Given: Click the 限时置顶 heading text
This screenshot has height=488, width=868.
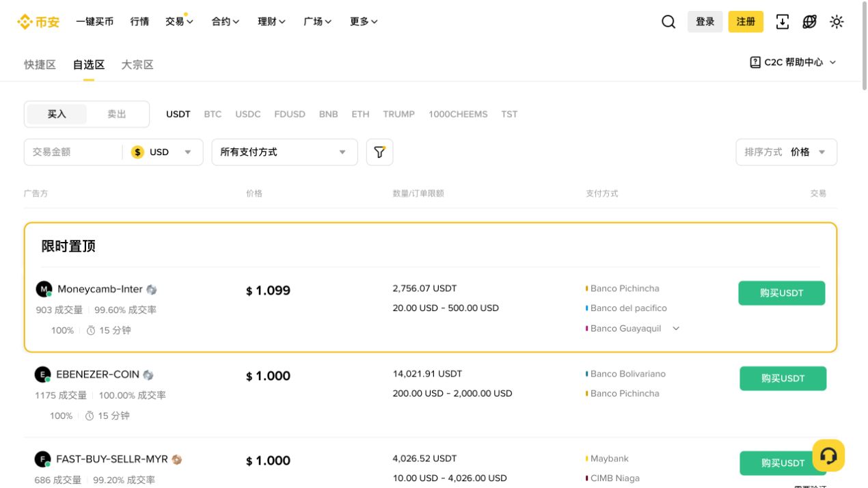Looking at the screenshot, I should click(68, 246).
